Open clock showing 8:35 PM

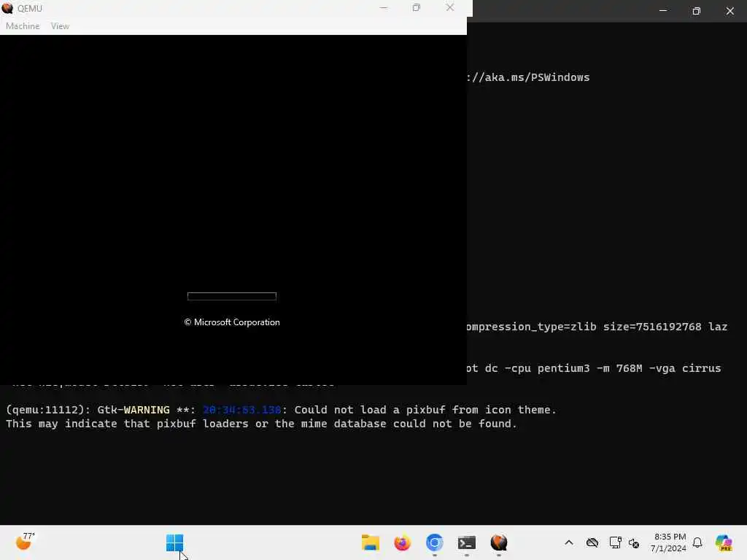coord(669,542)
